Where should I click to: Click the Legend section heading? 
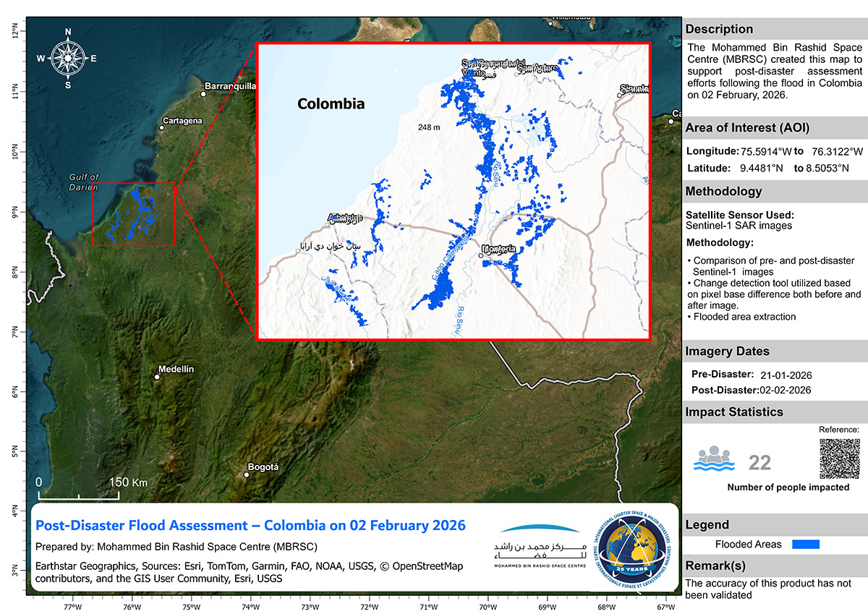(707, 525)
